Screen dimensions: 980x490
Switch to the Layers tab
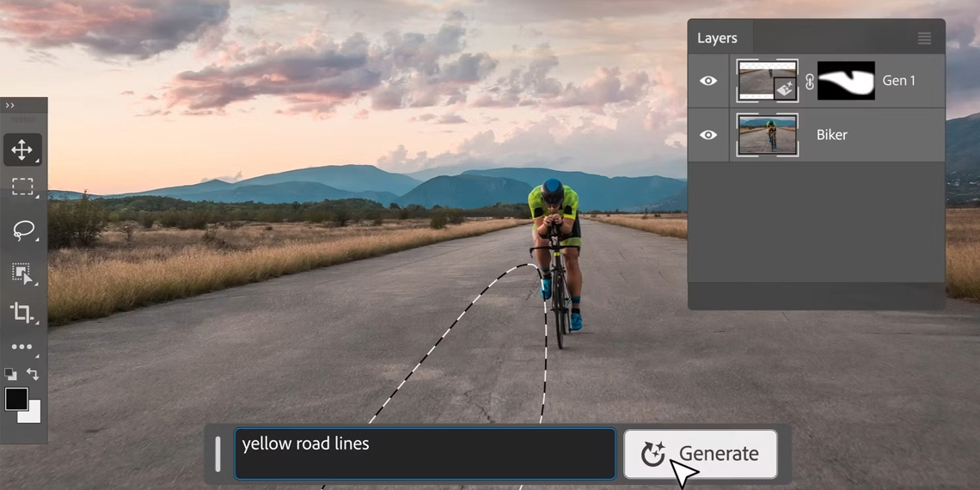(717, 38)
